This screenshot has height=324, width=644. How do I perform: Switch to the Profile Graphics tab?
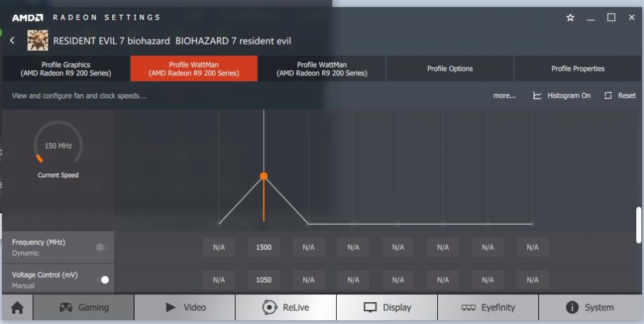(x=66, y=69)
